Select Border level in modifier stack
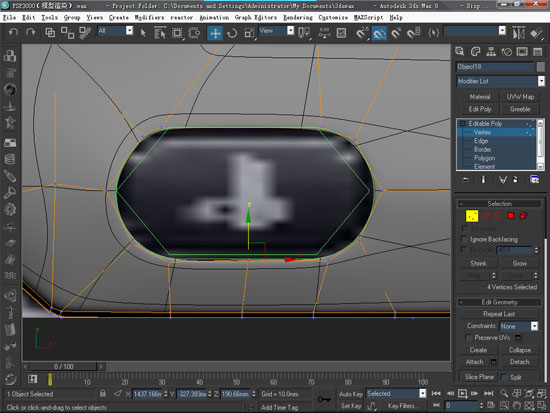The image size is (550, 413). 482,149
